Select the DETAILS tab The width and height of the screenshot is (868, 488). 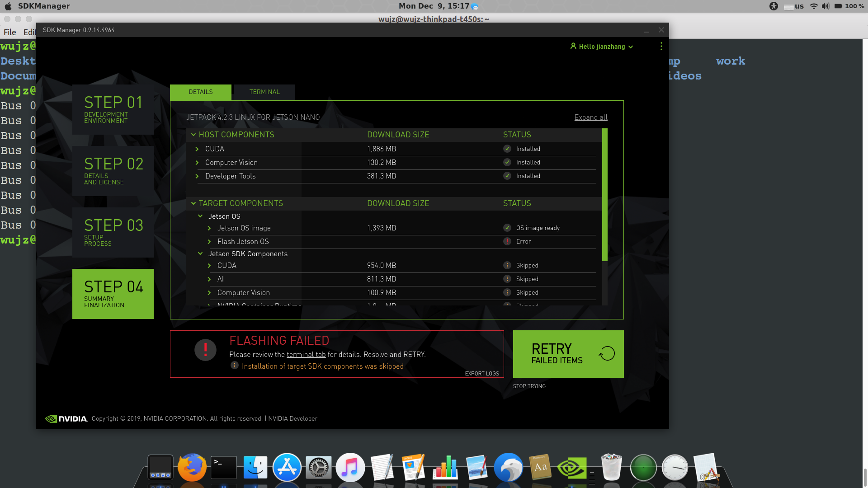(x=200, y=92)
